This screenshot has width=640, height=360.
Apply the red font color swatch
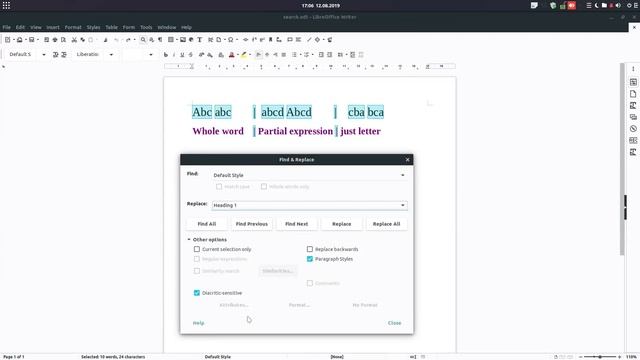[231, 54]
